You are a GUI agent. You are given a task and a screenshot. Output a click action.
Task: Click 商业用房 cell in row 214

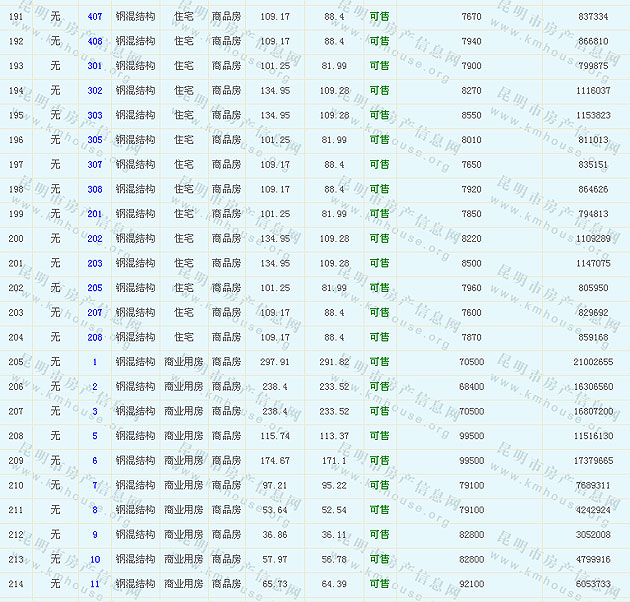coord(183,583)
